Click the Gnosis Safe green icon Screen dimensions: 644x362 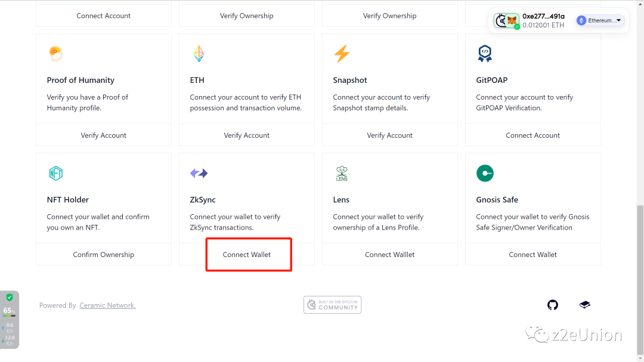pyautogui.click(x=485, y=174)
